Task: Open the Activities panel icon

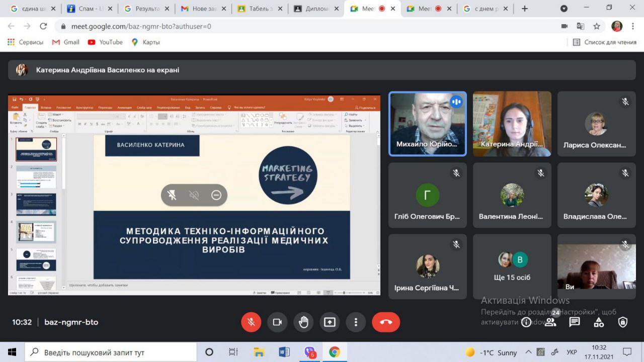Action: (x=599, y=322)
